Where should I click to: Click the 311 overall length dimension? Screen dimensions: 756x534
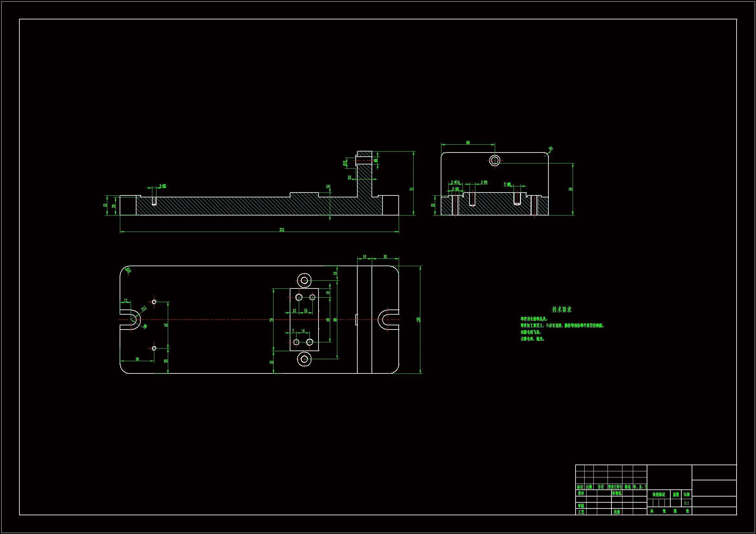tap(282, 230)
